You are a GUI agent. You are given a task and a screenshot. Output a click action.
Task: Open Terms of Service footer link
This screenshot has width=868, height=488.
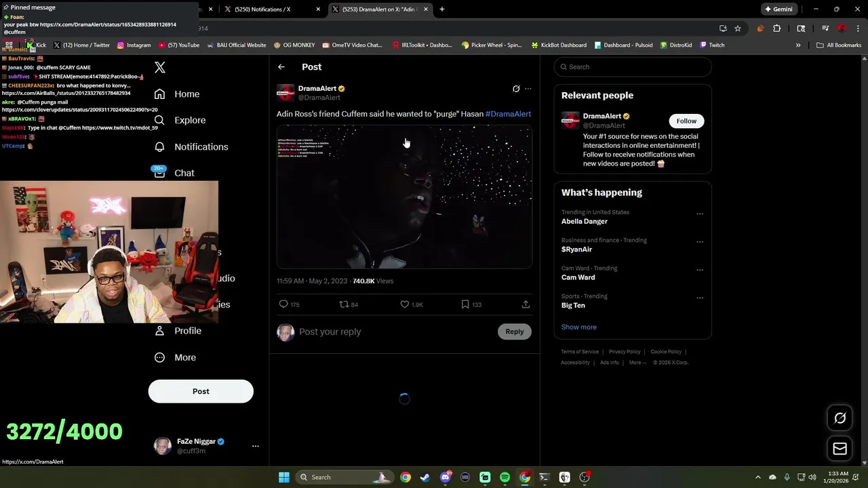point(580,352)
